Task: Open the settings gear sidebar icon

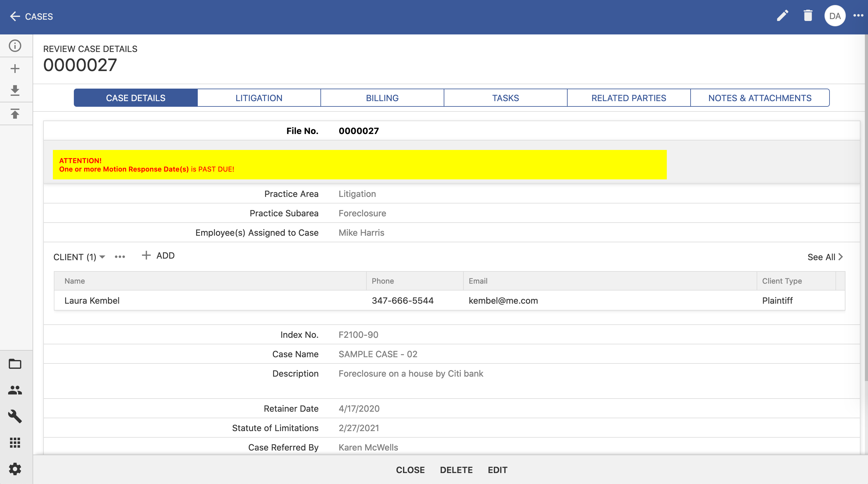Action: coord(15,469)
